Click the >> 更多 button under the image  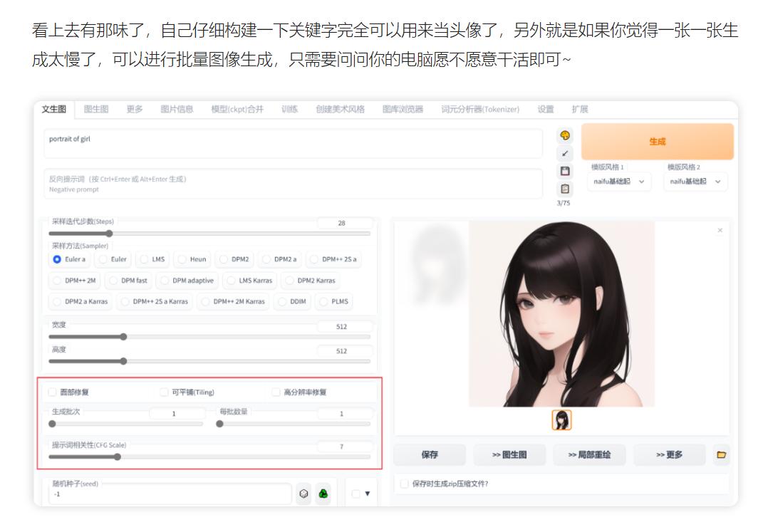click(x=669, y=454)
